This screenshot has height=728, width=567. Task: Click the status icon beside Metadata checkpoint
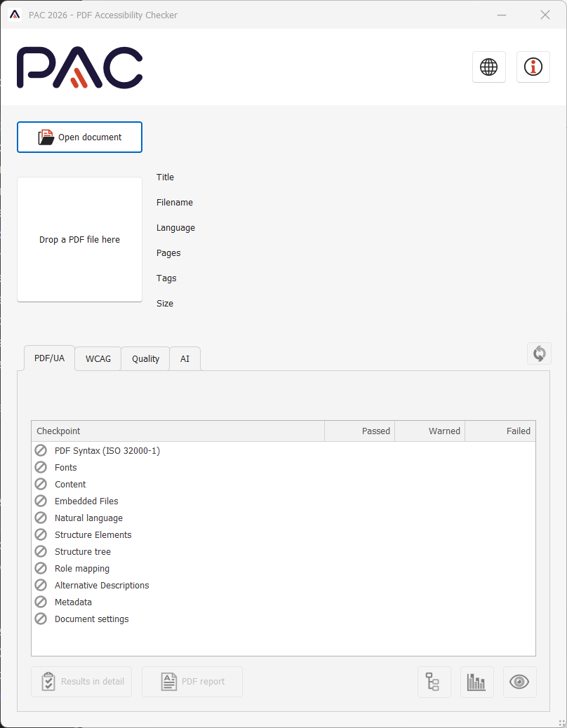tap(40, 602)
